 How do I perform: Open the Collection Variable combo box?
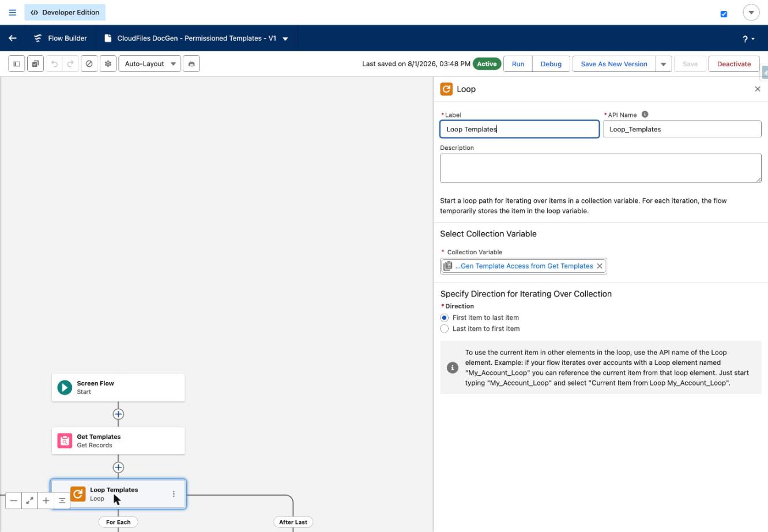(524, 266)
